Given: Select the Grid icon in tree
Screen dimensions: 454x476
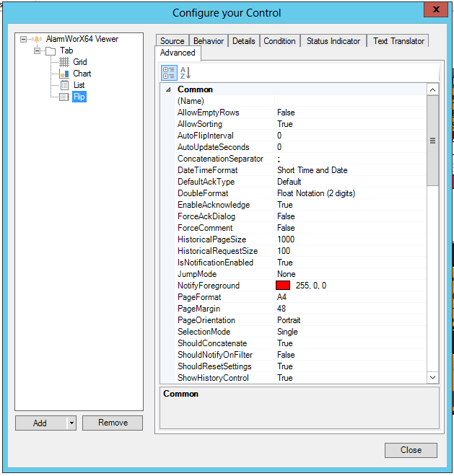Looking at the screenshot, I should point(64,62).
